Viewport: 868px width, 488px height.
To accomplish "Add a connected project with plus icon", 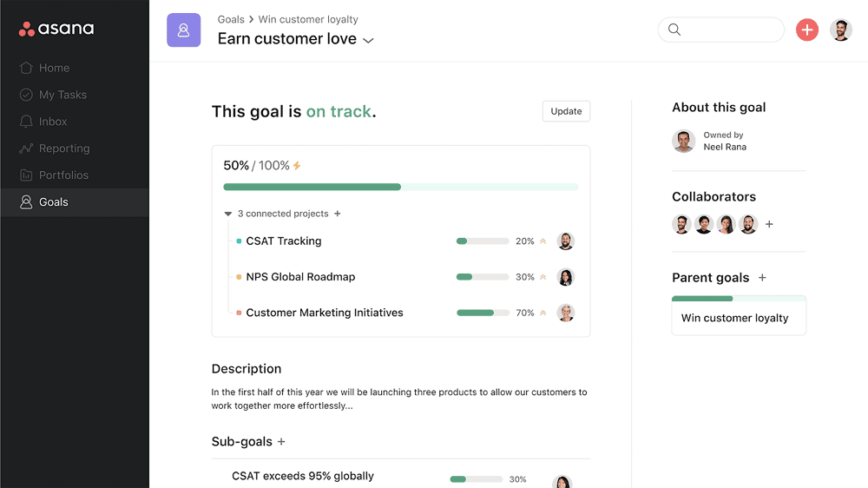I will click(x=337, y=214).
